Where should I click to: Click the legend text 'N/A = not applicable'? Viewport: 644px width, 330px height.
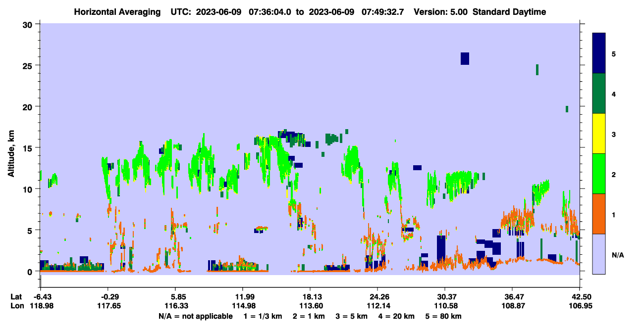196,316
